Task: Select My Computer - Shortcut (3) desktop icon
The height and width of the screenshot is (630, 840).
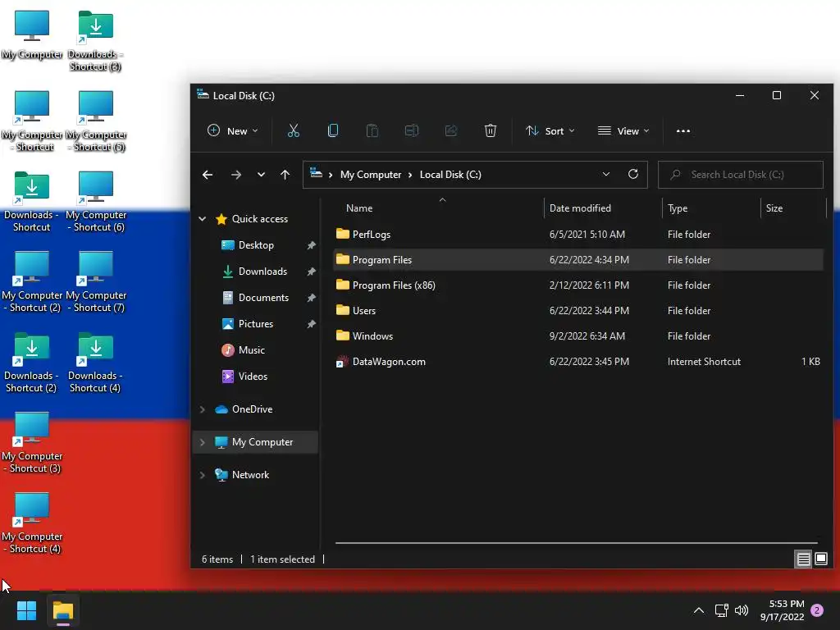Action: (32, 443)
